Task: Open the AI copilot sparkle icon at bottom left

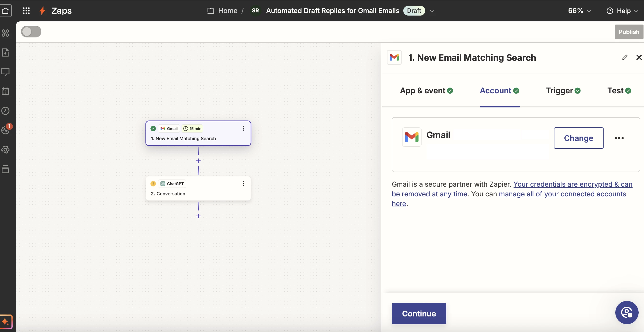Action: [6, 322]
